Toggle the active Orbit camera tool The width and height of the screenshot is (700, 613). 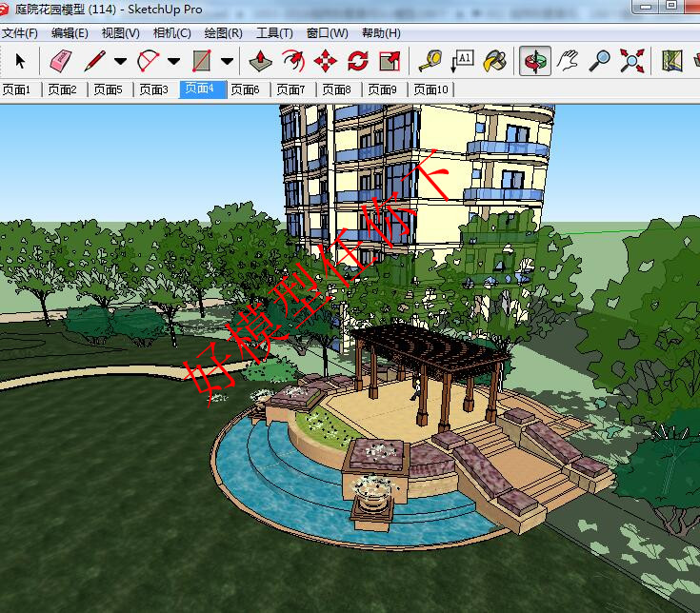click(535, 61)
